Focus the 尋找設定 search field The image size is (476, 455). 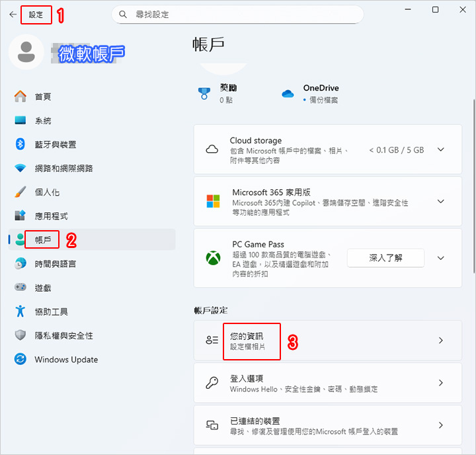pyautogui.click(x=237, y=15)
